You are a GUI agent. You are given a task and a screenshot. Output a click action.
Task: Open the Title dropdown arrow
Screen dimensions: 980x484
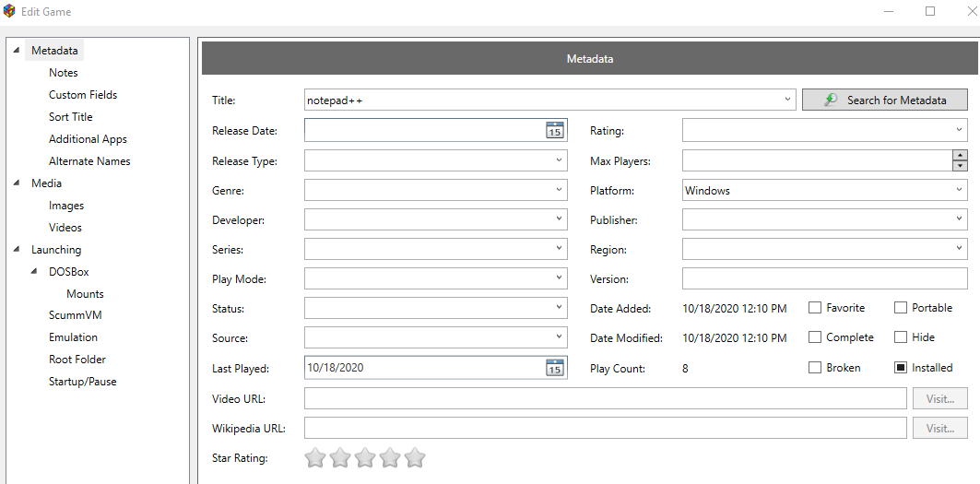(x=787, y=100)
